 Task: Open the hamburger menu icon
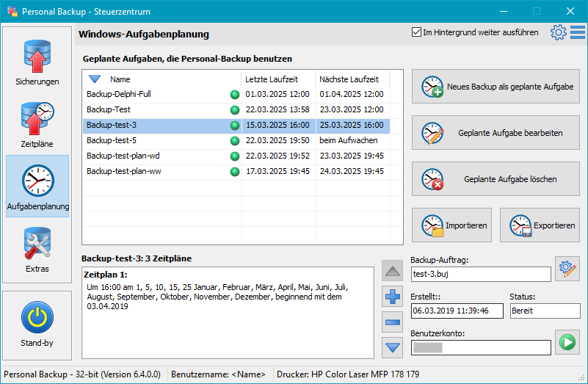(578, 32)
